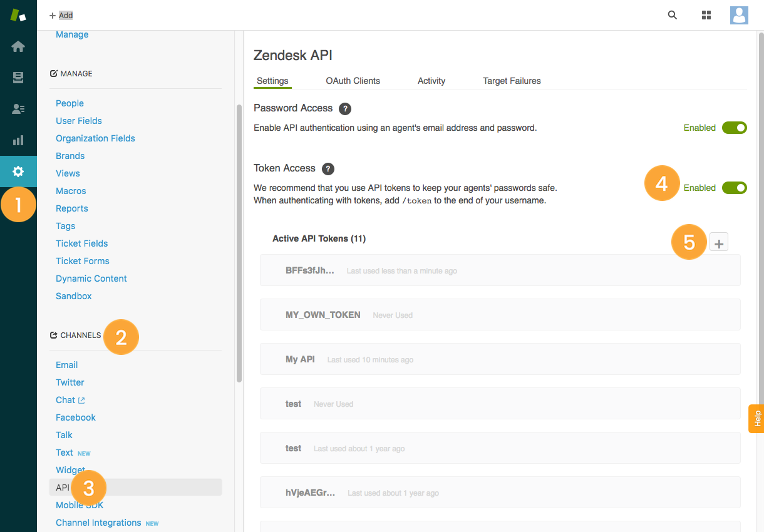Switch to the Settings tab
The image size is (764, 532).
click(x=272, y=81)
